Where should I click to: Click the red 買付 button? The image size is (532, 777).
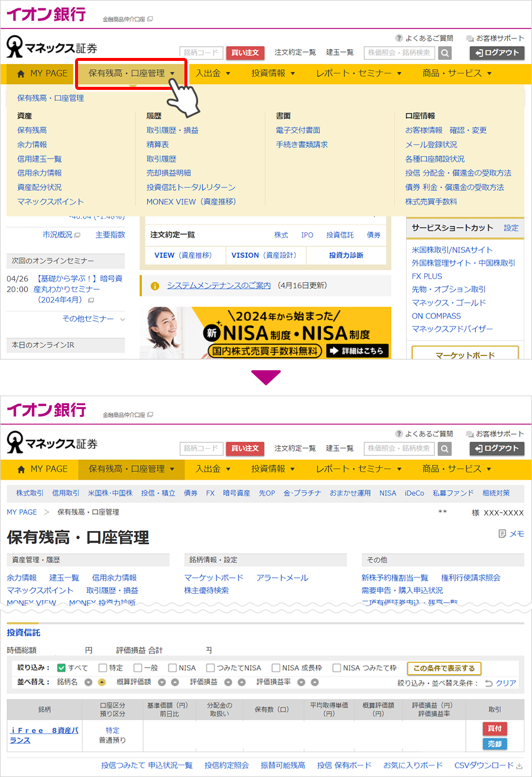495,729
